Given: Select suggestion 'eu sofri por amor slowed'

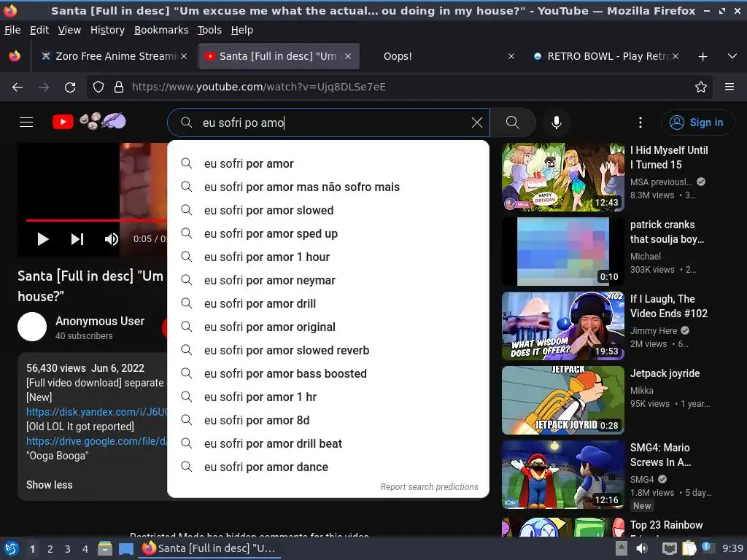Looking at the screenshot, I should 328,211.
